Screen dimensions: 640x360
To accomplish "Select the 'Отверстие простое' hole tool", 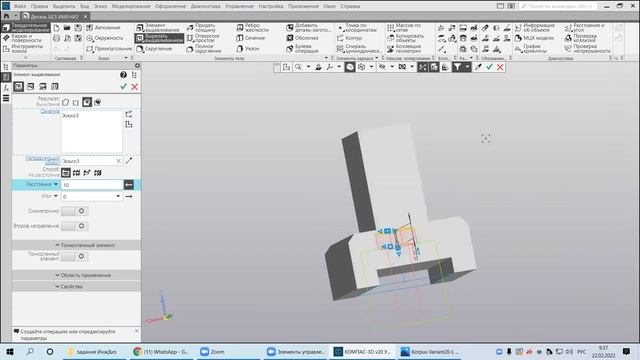I will 203,38.
